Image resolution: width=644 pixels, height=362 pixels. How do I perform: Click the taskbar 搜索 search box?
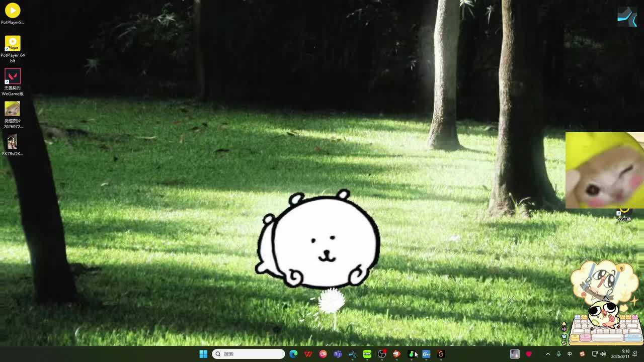pyautogui.click(x=249, y=354)
